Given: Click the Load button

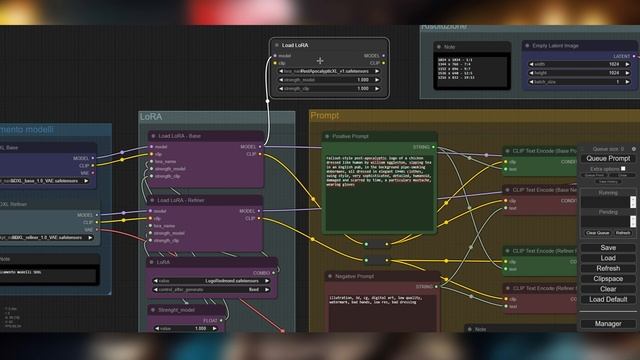Looking at the screenshot, I should (x=608, y=258).
